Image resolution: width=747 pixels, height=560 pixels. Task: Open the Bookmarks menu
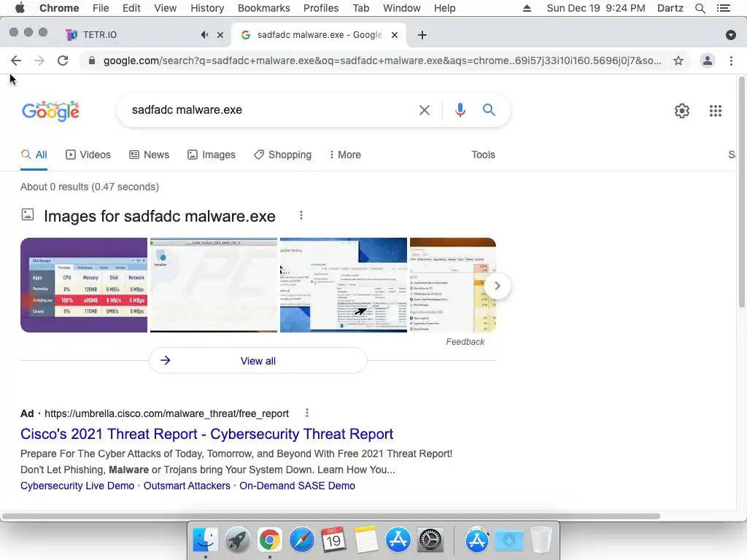click(x=264, y=8)
